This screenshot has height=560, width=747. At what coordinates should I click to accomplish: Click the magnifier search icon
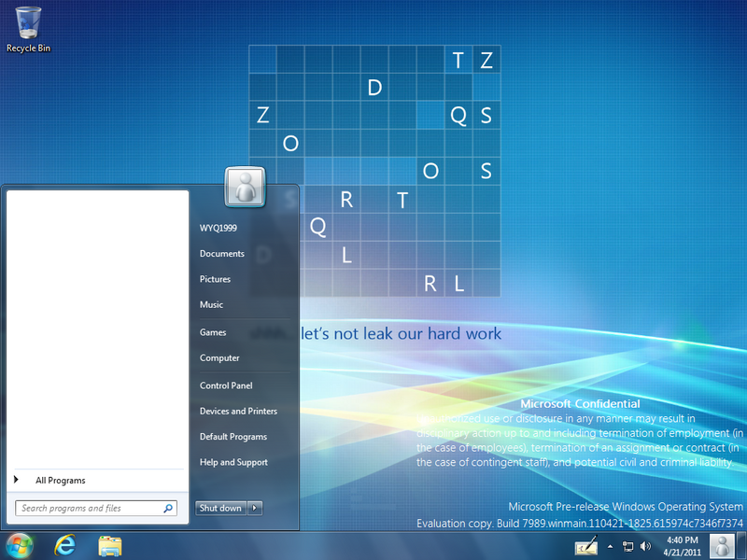click(x=168, y=508)
